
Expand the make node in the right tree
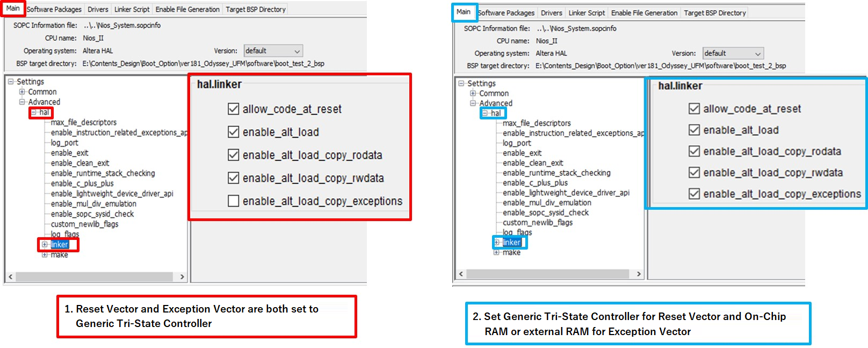coord(496,252)
